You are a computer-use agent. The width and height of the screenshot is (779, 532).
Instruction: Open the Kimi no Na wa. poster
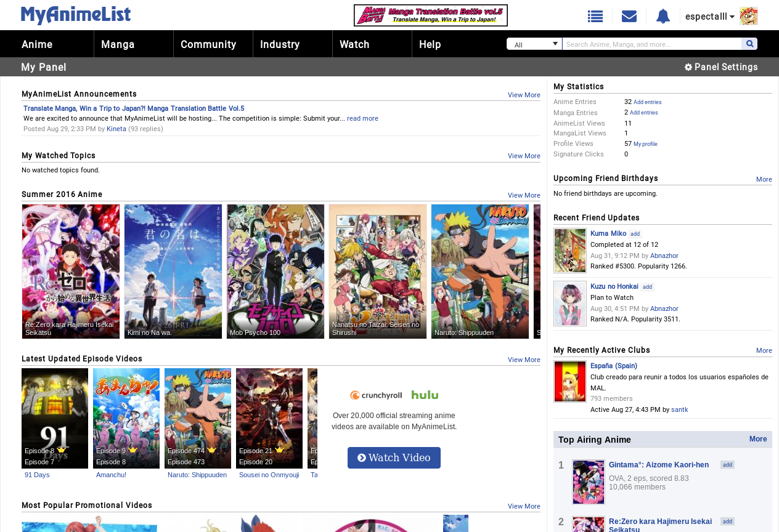(173, 272)
